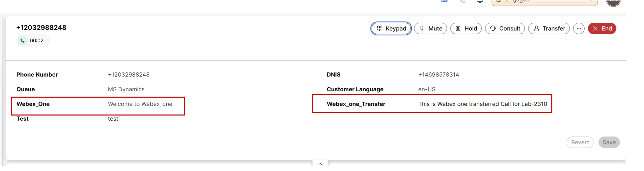This screenshot has width=644, height=171.
Task: Open the notifications bell
Action: 480,2
